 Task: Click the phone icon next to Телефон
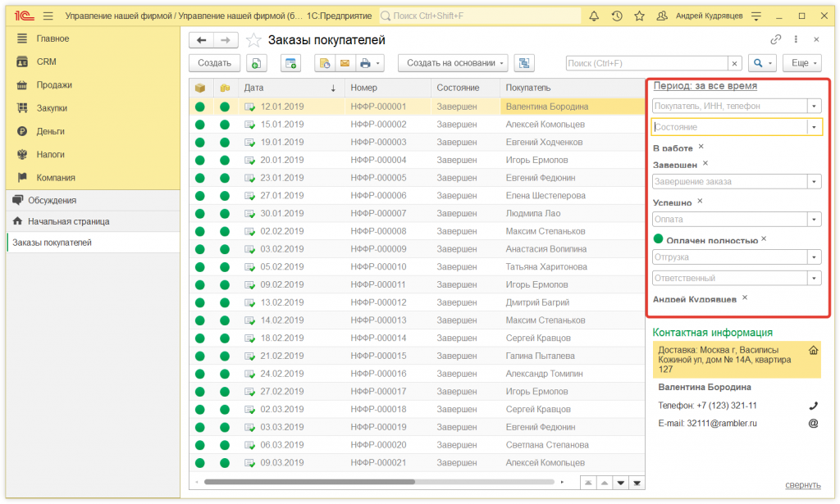point(813,406)
